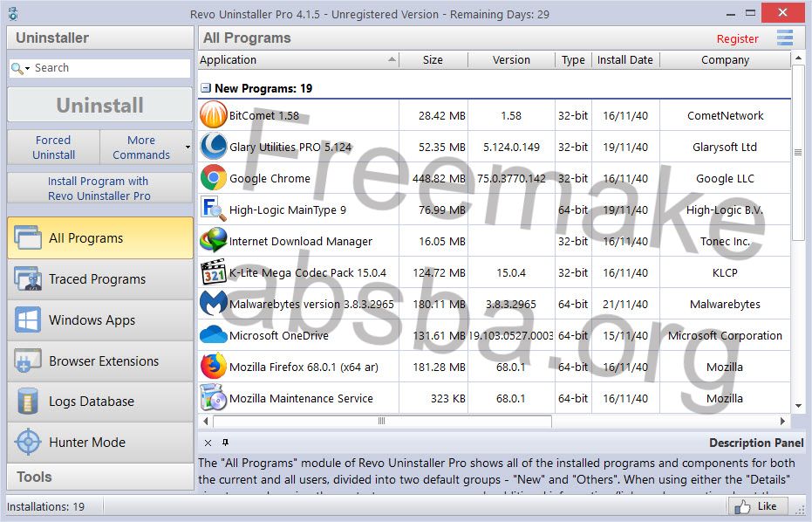The image size is (812, 522).
Task: Click the 21/11/40 install date cell
Action: (x=625, y=305)
